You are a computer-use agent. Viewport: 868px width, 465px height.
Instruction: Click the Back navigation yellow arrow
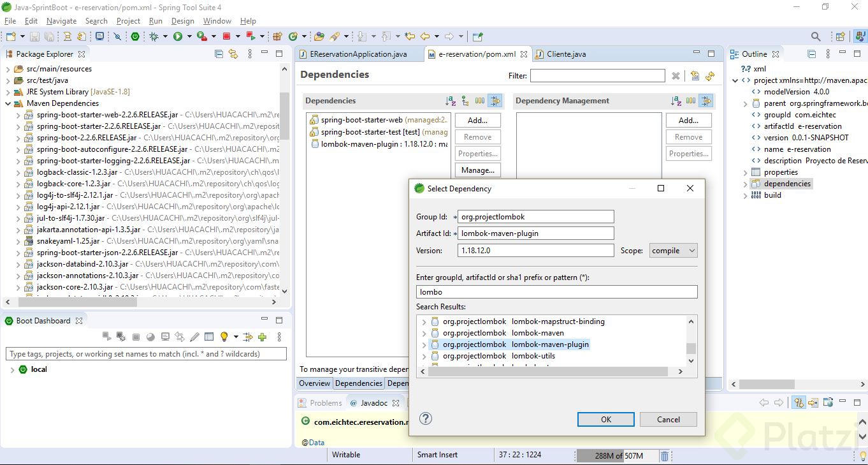(x=425, y=37)
